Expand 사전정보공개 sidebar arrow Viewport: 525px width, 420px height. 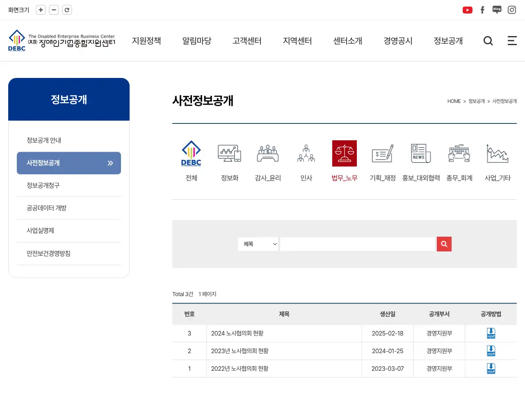pos(110,163)
